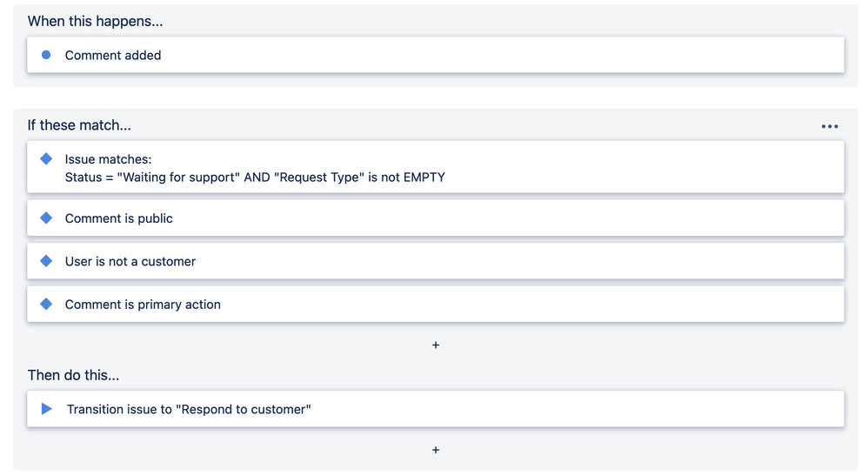This screenshot has height=476, width=868.
Task: Click the diamond icon beside Comment is public
Action: point(47,218)
